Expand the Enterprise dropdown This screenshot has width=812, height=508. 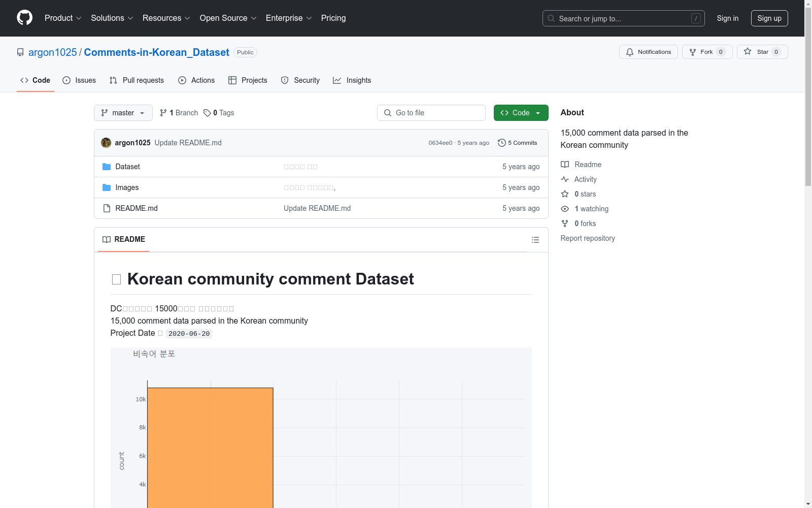(289, 18)
